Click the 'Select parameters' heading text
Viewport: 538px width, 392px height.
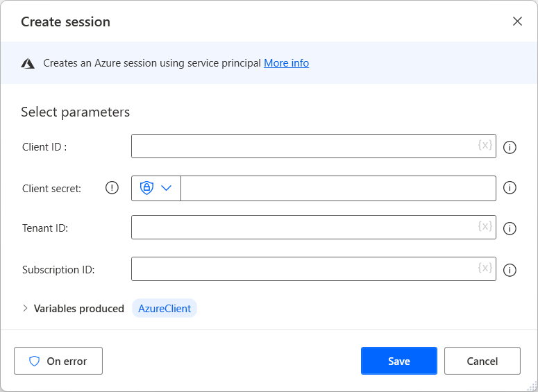75,112
